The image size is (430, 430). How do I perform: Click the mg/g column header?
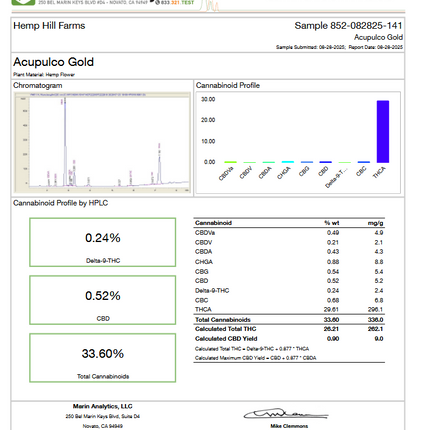pyautogui.click(x=376, y=223)
